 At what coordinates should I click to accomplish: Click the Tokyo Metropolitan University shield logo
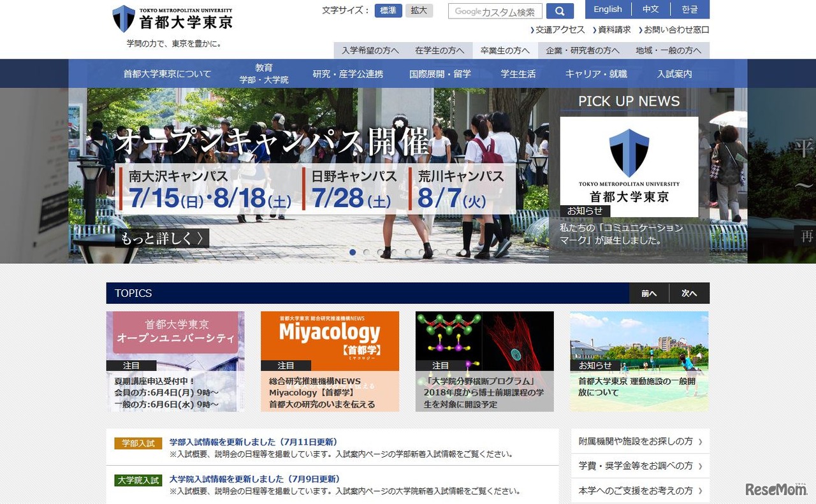(124, 18)
